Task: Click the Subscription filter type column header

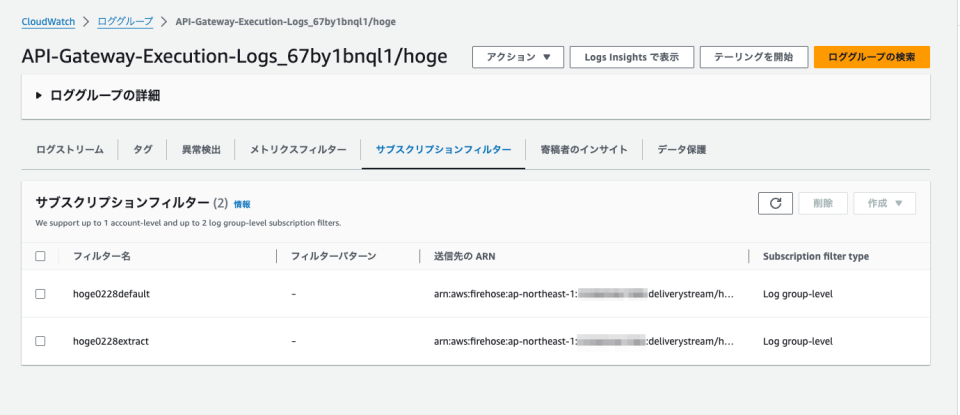Action: click(816, 256)
